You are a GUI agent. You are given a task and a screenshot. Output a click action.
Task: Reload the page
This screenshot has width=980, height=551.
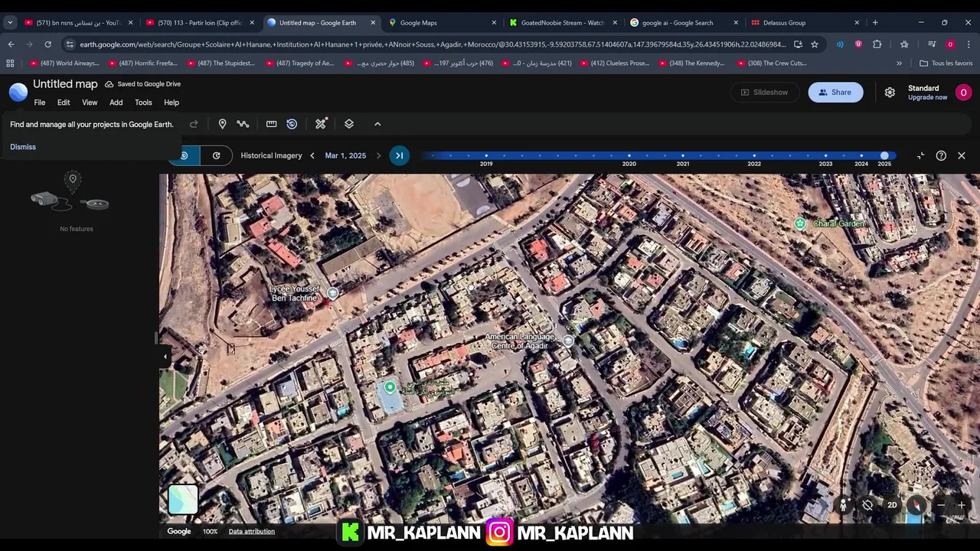(47, 44)
